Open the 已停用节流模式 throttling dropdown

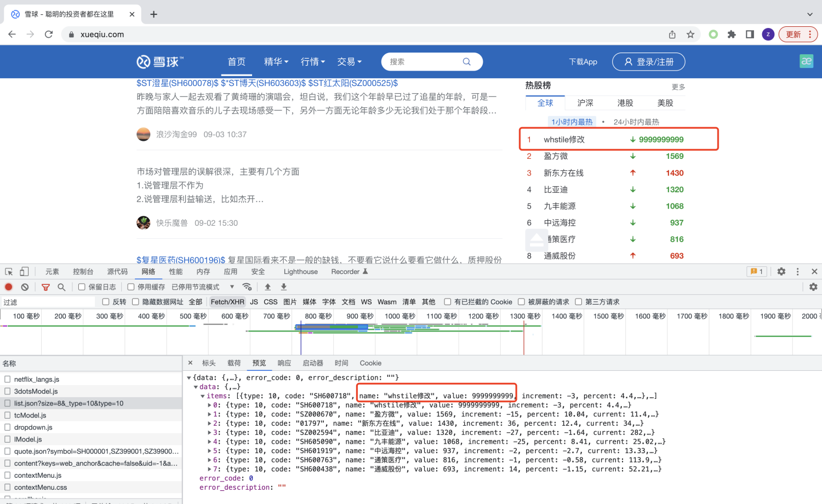coord(203,287)
